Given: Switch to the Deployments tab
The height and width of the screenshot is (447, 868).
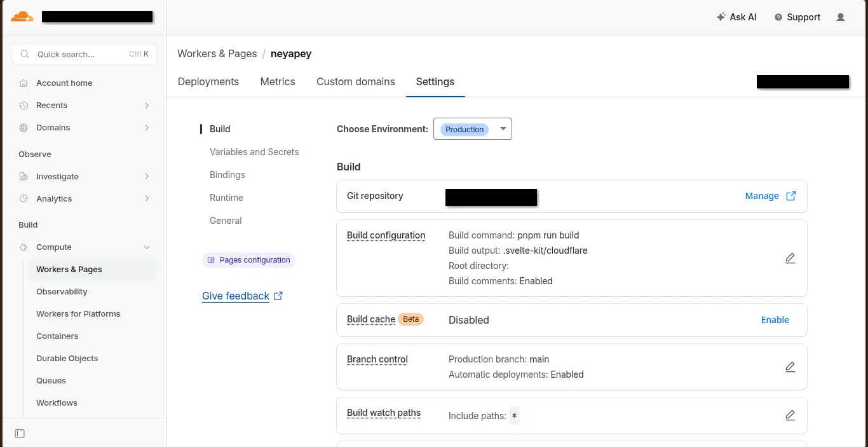Looking at the screenshot, I should (x=208, y=81).
